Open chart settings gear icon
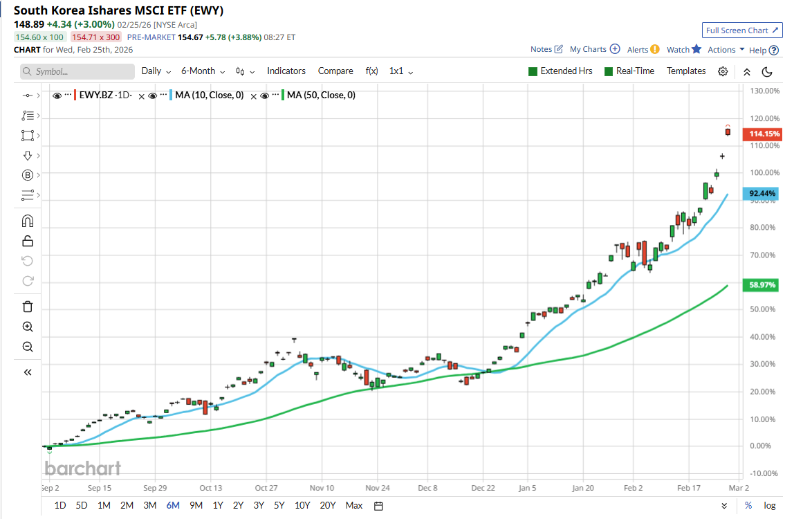Viewport: 812px width, 519px height. click(x=723, y=71)
